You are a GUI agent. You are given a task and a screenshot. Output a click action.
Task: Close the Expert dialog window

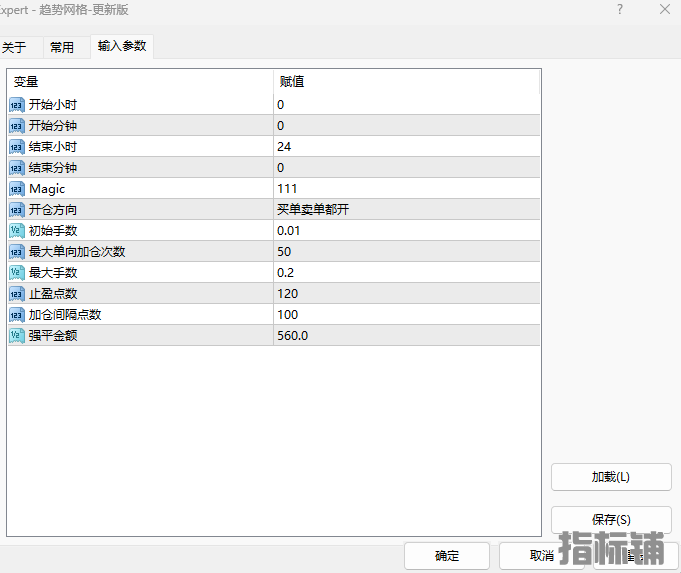(664, 9)
